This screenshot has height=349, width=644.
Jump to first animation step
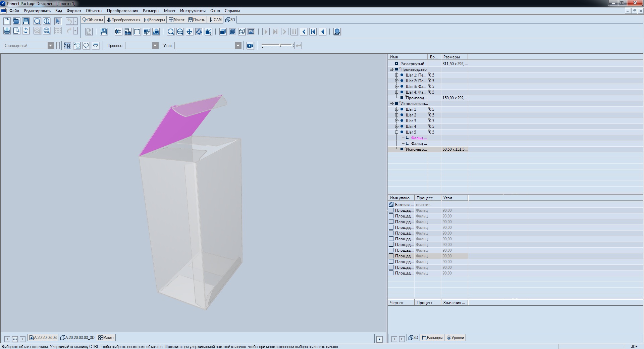pos(313,32)
